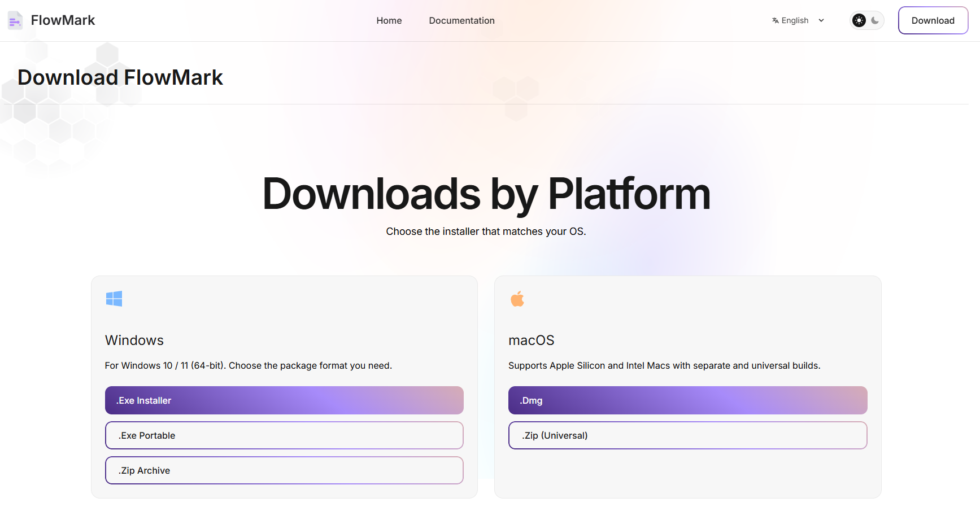Select the Windows logo icon

(x=114, y=298)
